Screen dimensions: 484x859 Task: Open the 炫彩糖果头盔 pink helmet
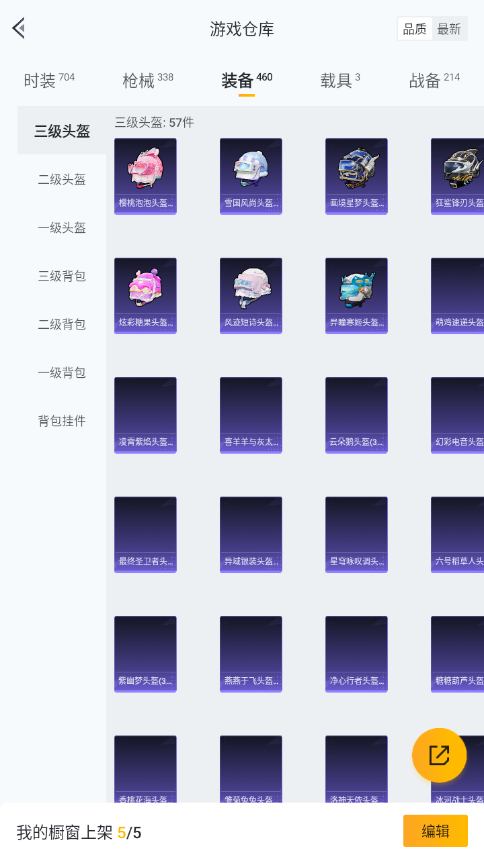[145, 295]
